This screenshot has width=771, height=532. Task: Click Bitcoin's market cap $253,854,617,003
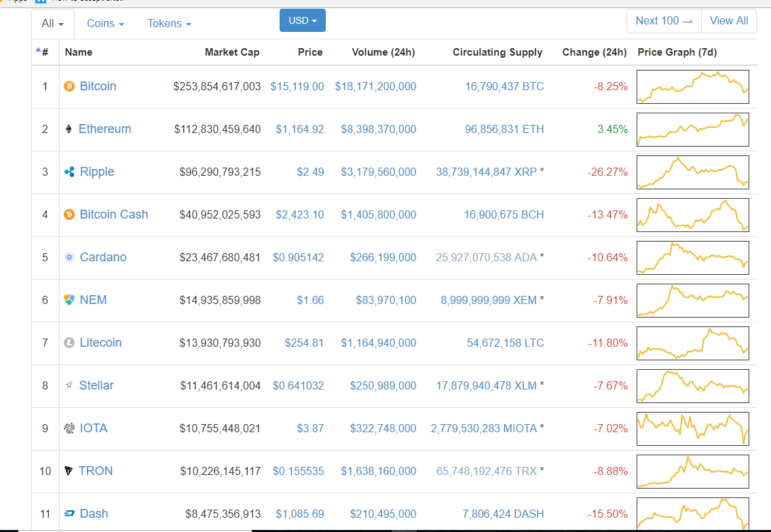pyautogui.click(x=217, y=87)
